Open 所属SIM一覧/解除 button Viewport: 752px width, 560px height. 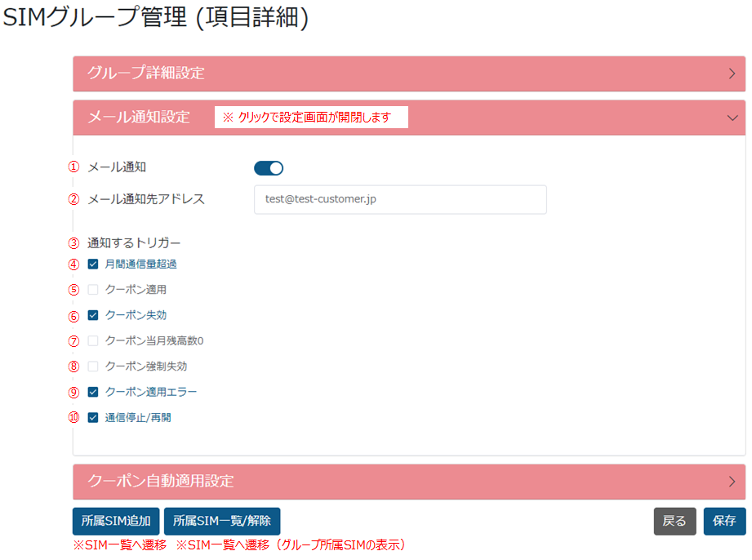[222, 521]
